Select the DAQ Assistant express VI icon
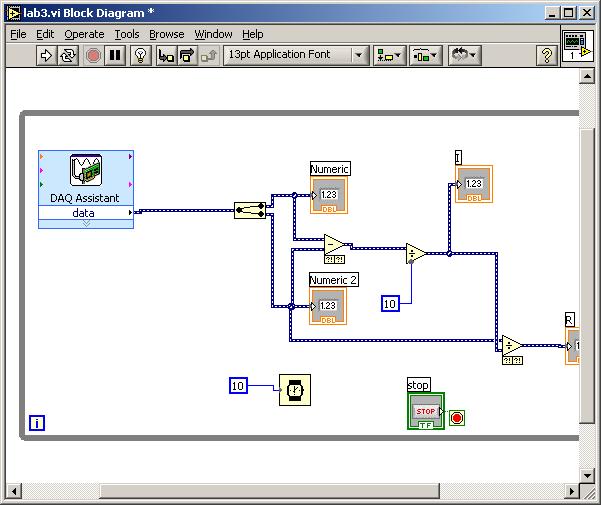 [86, 170]
